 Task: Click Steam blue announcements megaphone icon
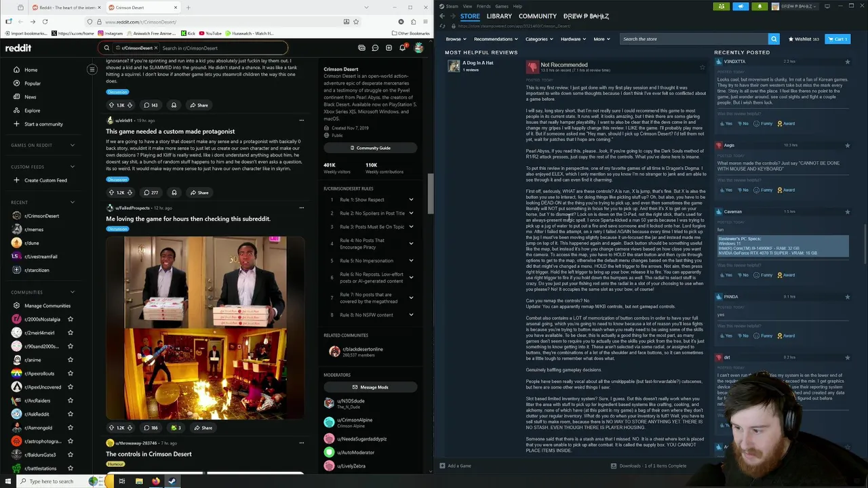pyautogui.click(x=741, y=6)
